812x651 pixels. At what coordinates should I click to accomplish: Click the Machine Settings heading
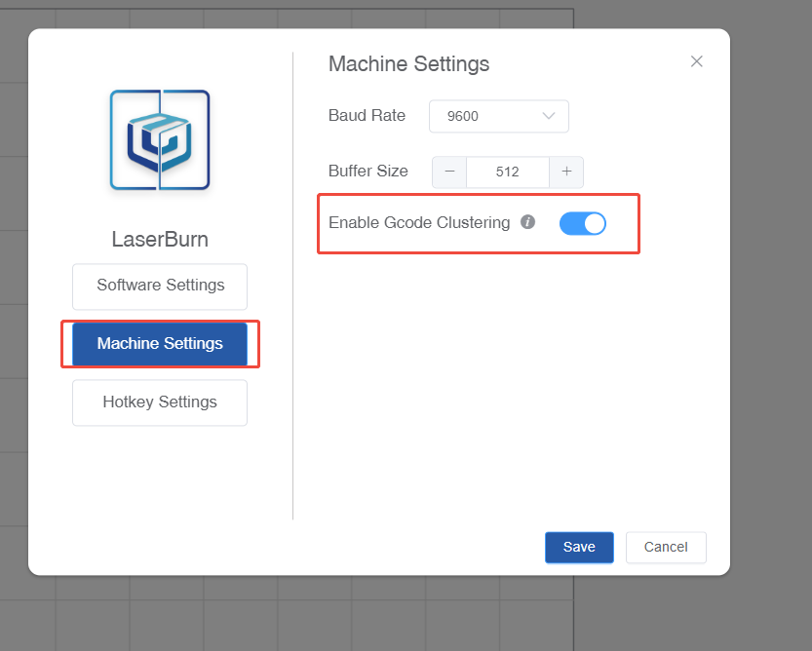coord(408,63)
